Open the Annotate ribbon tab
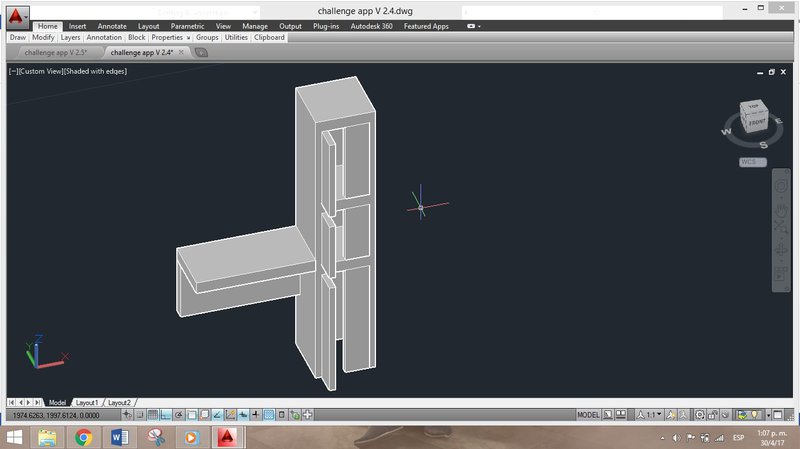Viewport: 800px width, 449px height. click(111, 26)
